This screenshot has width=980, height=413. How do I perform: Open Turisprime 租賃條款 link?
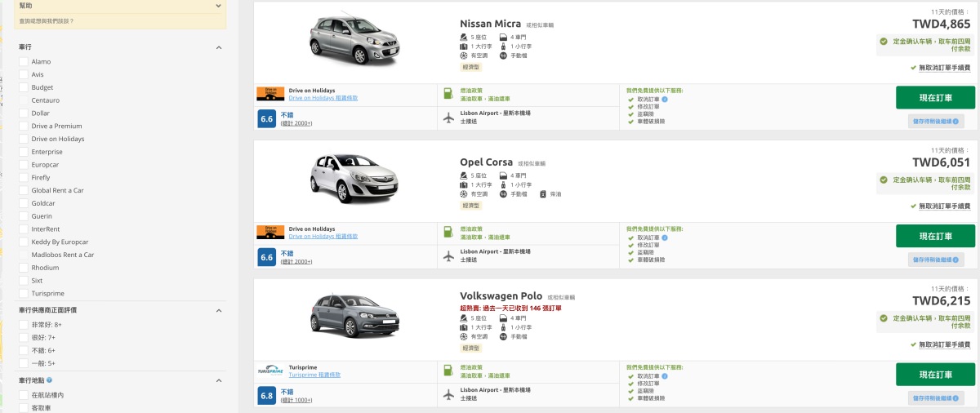click(314, 375)
